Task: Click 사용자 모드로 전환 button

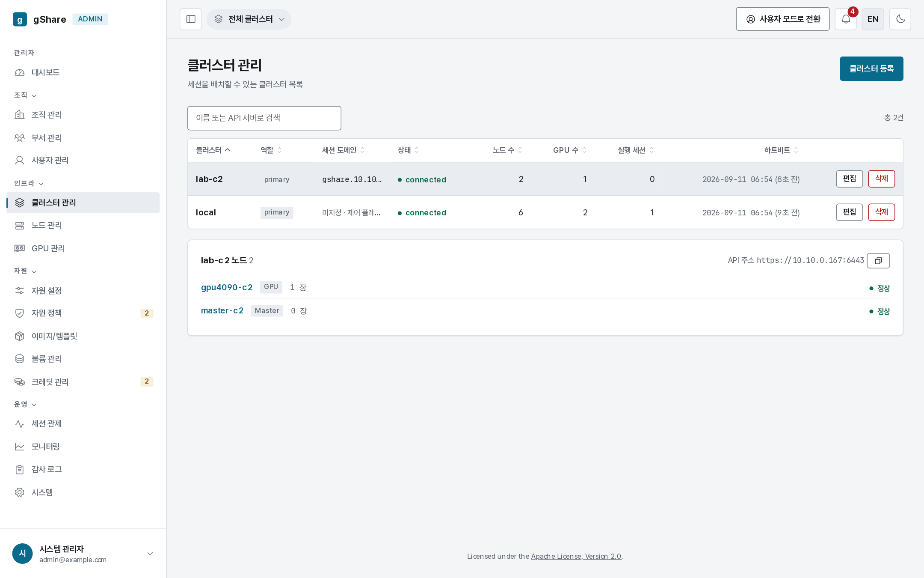Action: click(782, 19)
